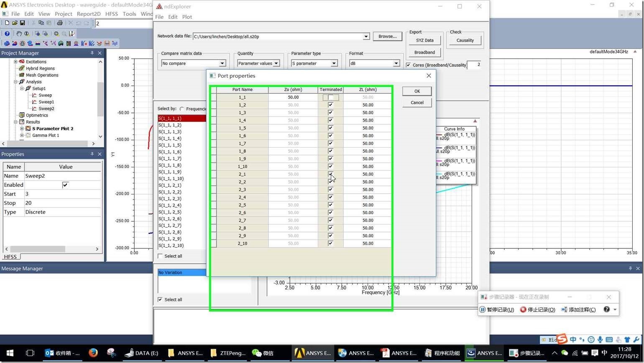Open the Parameter type dropdown
The image size is (644, 363).
tap(334, 63)
